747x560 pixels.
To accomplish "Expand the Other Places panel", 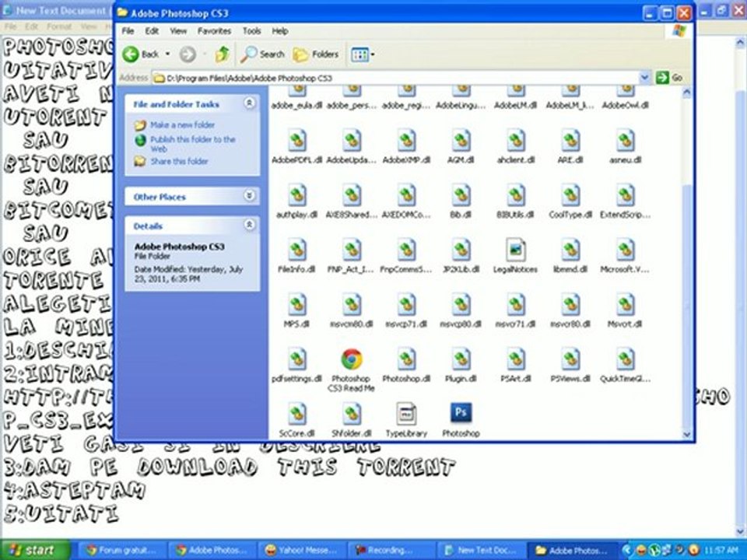I will tap(249, 196).
